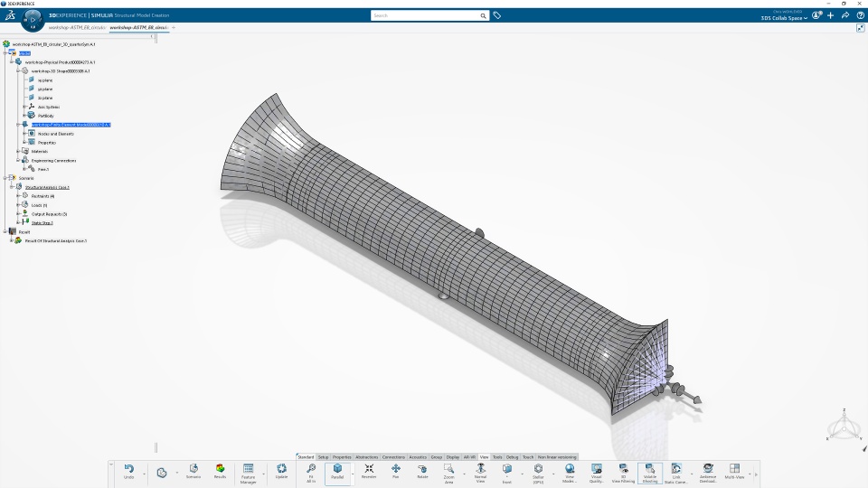Click the Multi-View icon
The height and width of the screenshot is (488, 868).
[734, 469]
